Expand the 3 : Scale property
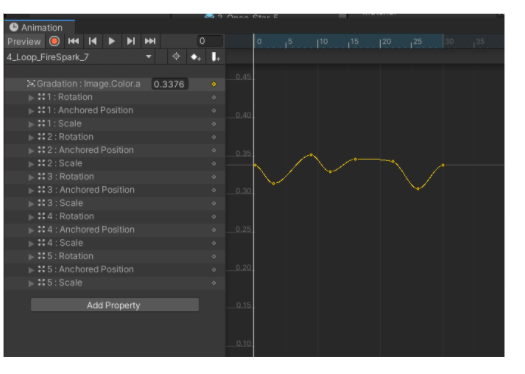The height and width of the screenshot is (374, 525). click(31, 204)
